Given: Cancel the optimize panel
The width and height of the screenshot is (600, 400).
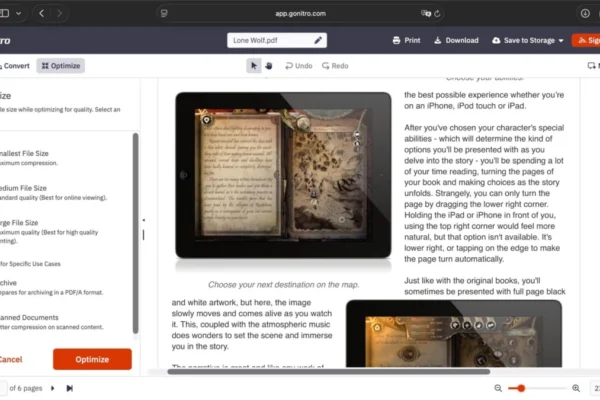Looking at the screenshot, I should tap(11, 359).
